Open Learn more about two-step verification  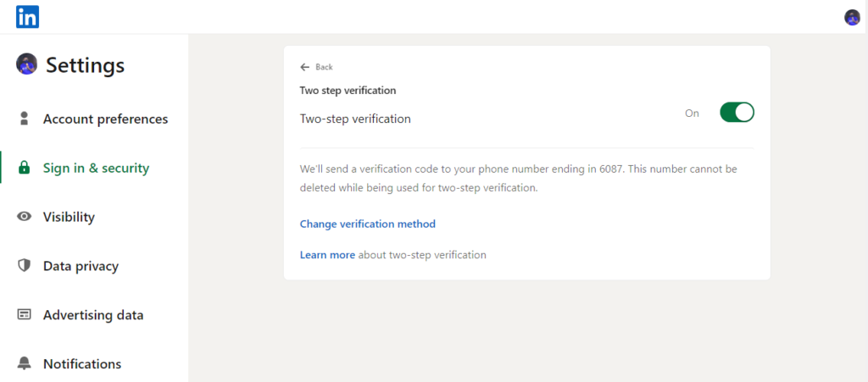tap(327, 255)
